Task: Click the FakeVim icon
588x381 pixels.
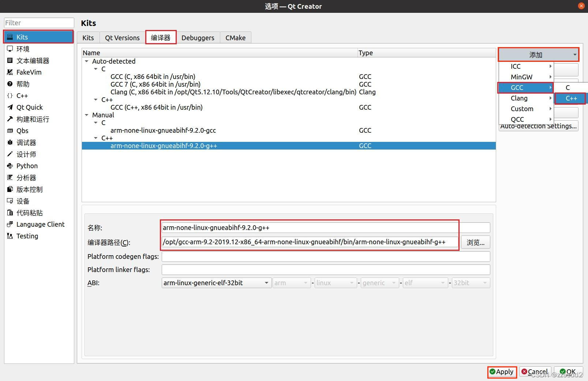Action: (10, 72)
